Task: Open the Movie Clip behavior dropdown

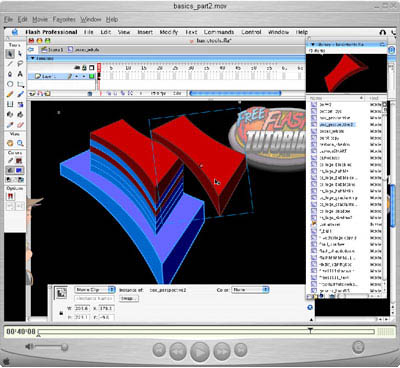Action: tap(95, 290)
